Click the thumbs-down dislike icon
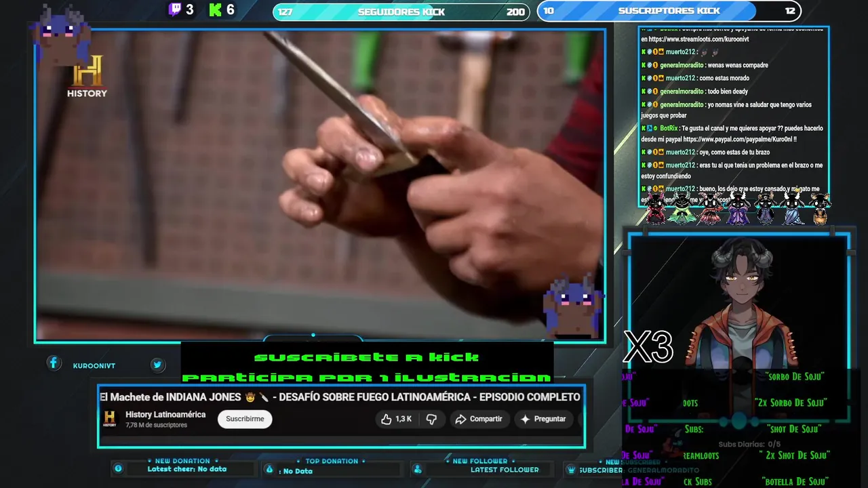 tap(431, 419)
